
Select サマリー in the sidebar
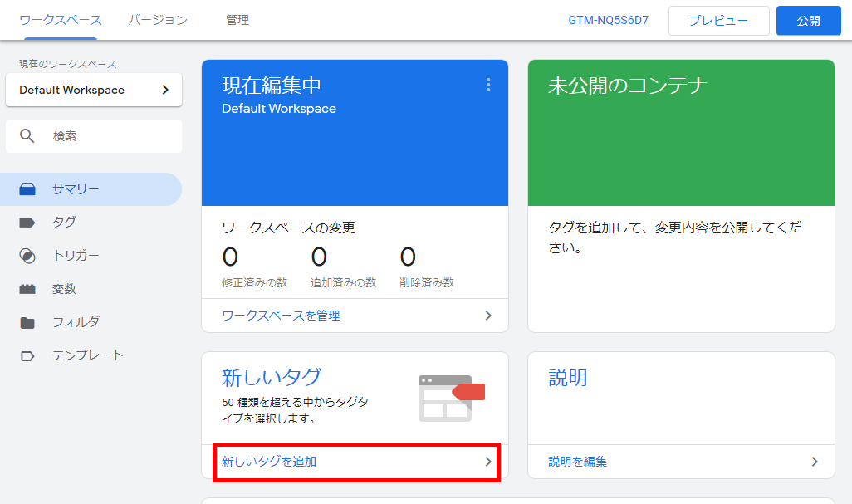[x=91, y=189]
